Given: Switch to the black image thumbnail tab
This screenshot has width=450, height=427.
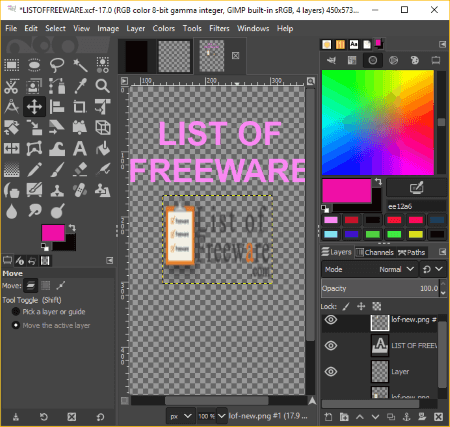Looking at the screenshot, I should (x=136, y=56).
